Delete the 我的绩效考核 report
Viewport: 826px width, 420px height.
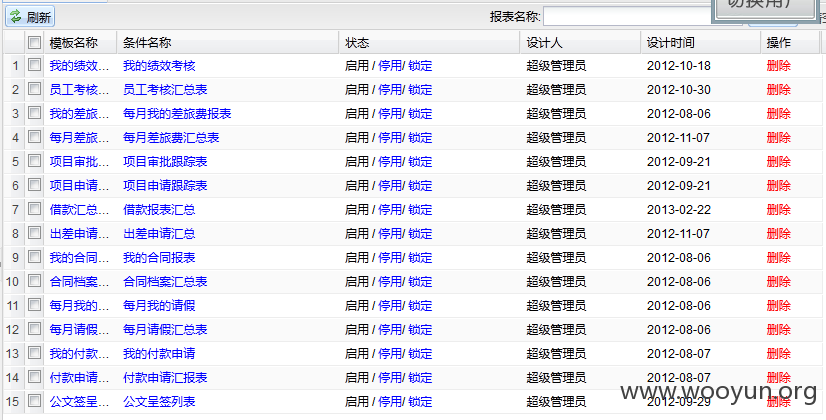779,66
